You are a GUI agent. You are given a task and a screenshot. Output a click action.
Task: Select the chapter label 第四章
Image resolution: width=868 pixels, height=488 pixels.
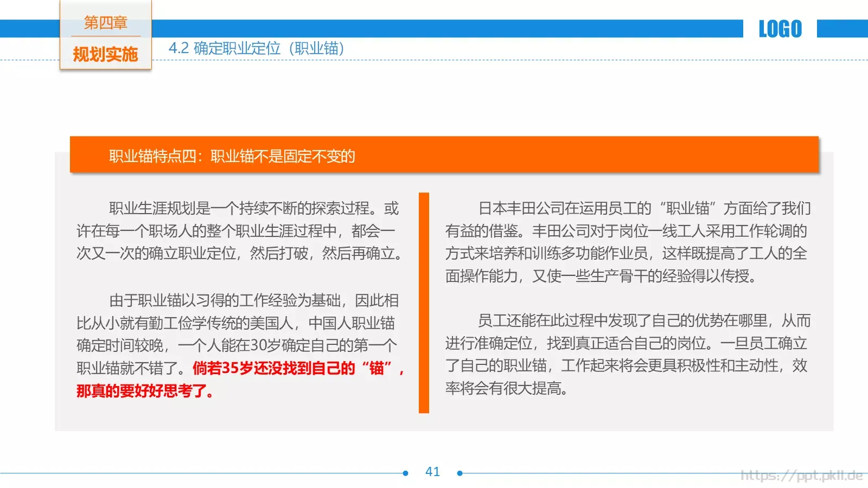106,23
